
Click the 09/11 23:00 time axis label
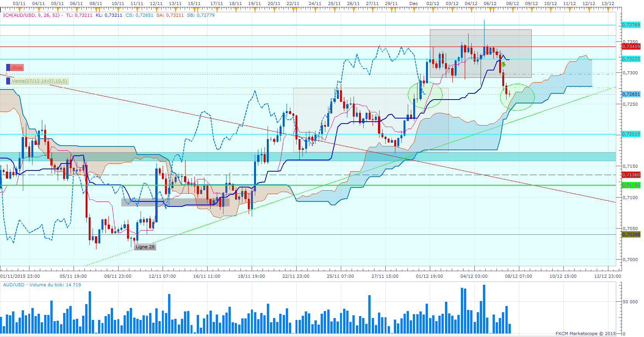pyautogui.click(x=118, y=276)
